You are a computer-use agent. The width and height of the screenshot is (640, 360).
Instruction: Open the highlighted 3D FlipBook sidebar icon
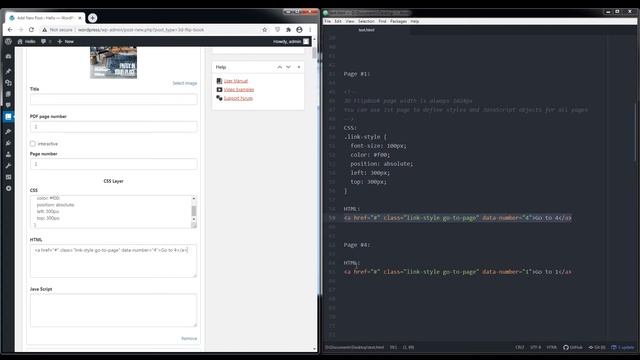point(8,117)
